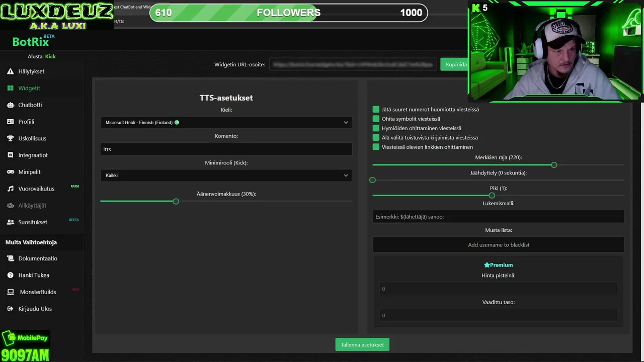Click 'Add username to blacklist' field

[498, 245]
